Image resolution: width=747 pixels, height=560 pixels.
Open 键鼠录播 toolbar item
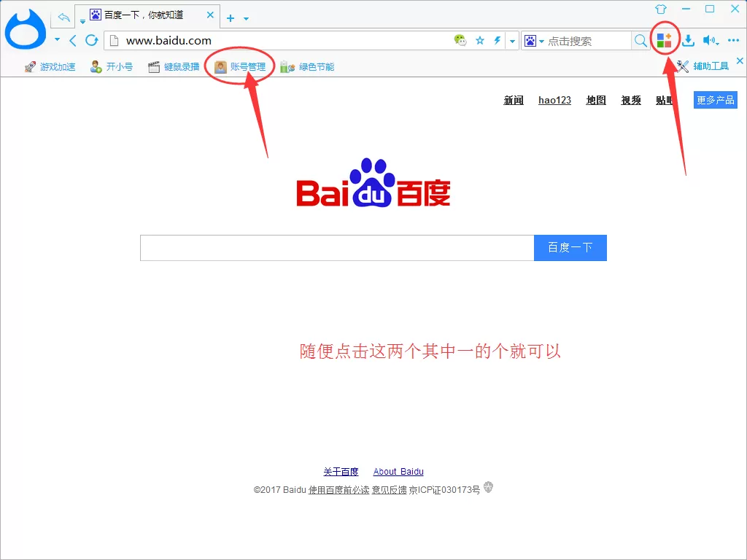click(174, 66)
